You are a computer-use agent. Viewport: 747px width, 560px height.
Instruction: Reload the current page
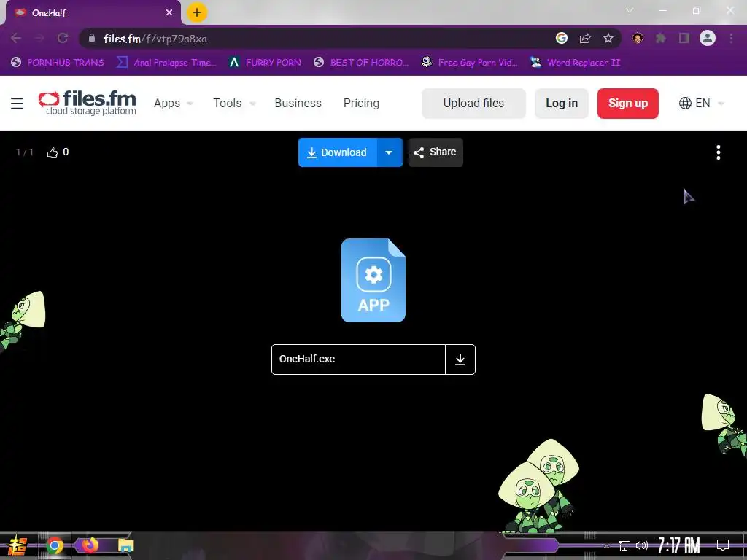coord(63,38)
